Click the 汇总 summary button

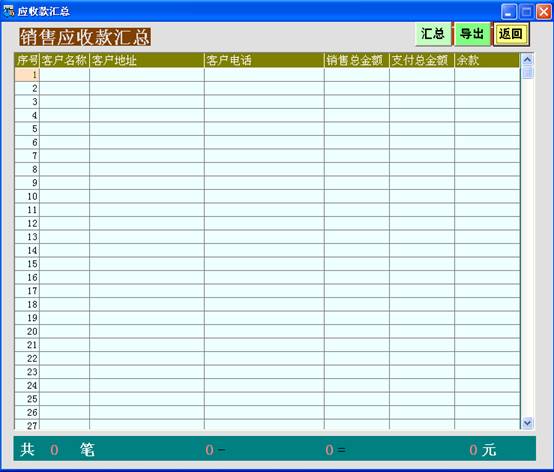coord(433,34)
